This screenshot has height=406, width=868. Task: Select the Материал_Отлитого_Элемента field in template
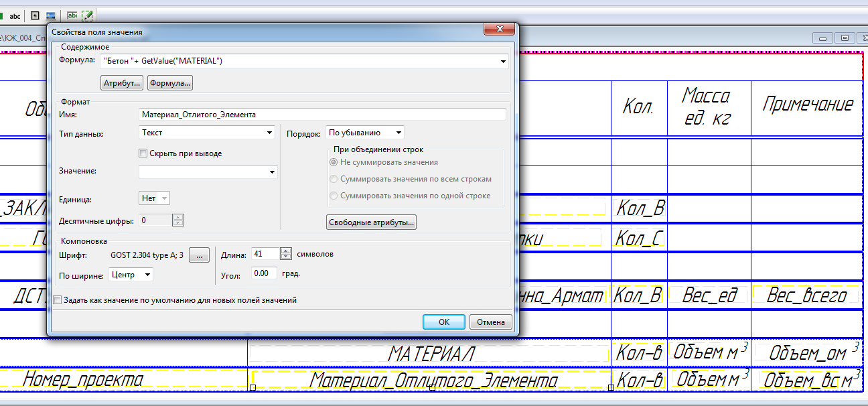click(x=433, y=381)
